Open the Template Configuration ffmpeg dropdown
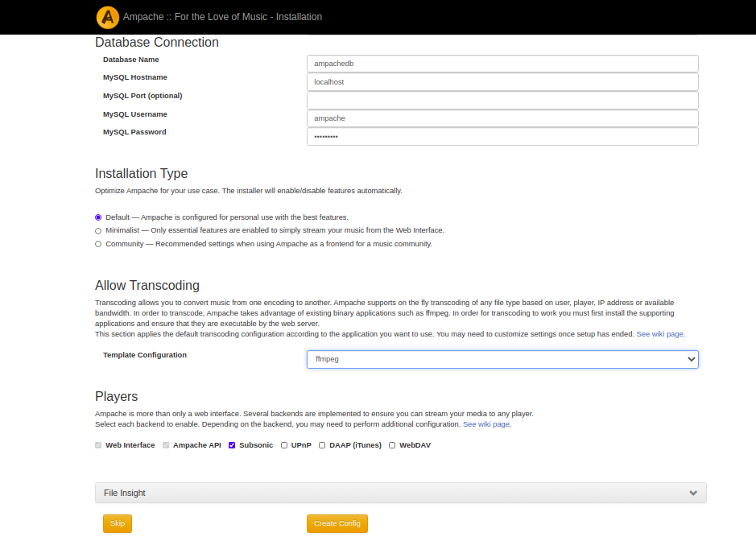This screenshot has height=537, width=756. [502, 360]
